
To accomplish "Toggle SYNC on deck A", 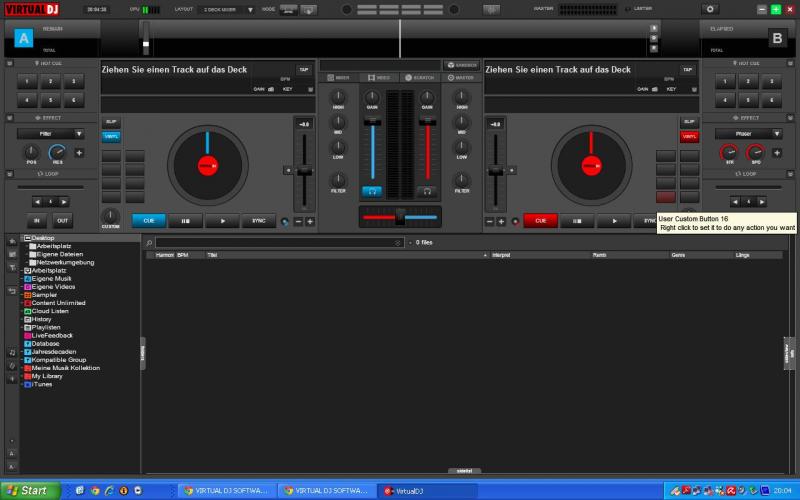I will pyautogui.click(x=259, y=221).
